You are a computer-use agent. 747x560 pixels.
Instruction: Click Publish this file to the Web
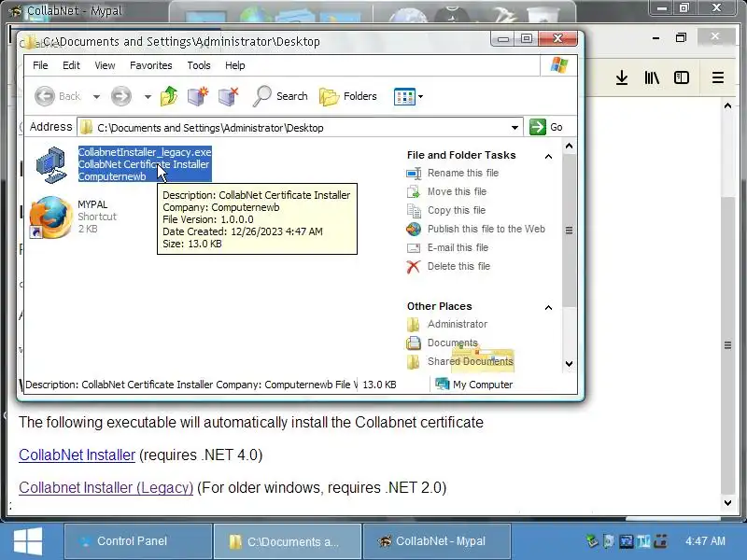486,229
